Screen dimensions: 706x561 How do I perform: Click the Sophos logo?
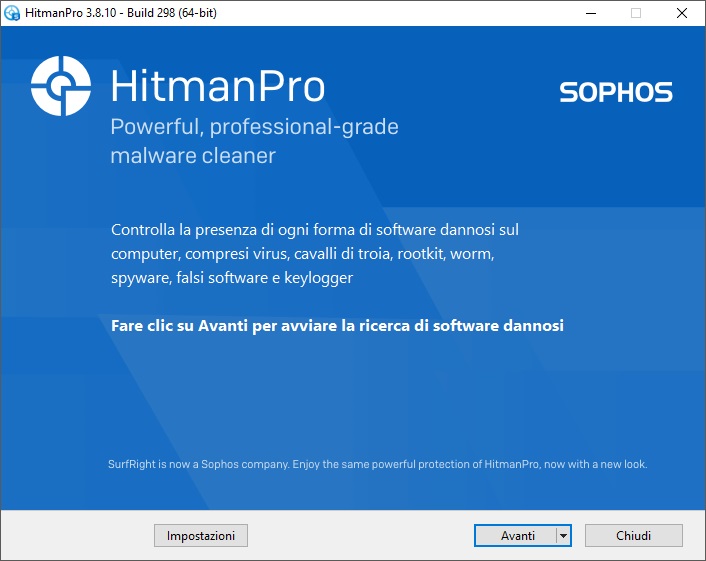616,92
